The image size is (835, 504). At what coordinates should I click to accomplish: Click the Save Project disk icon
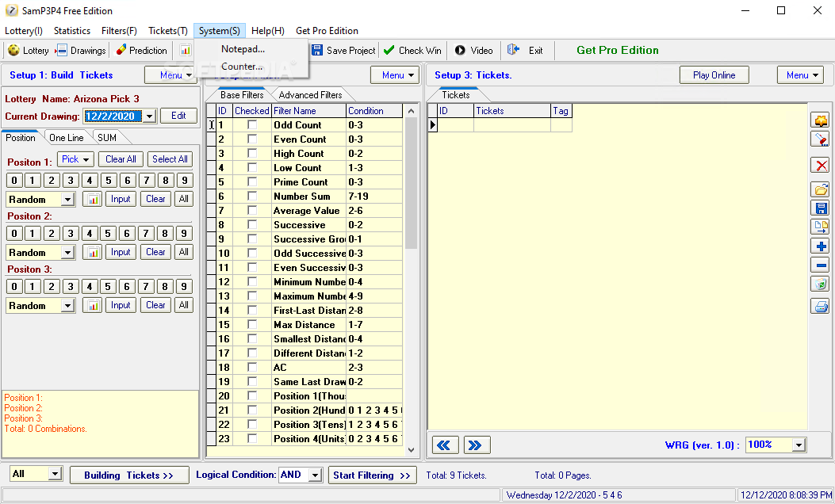tap(317, 50)
